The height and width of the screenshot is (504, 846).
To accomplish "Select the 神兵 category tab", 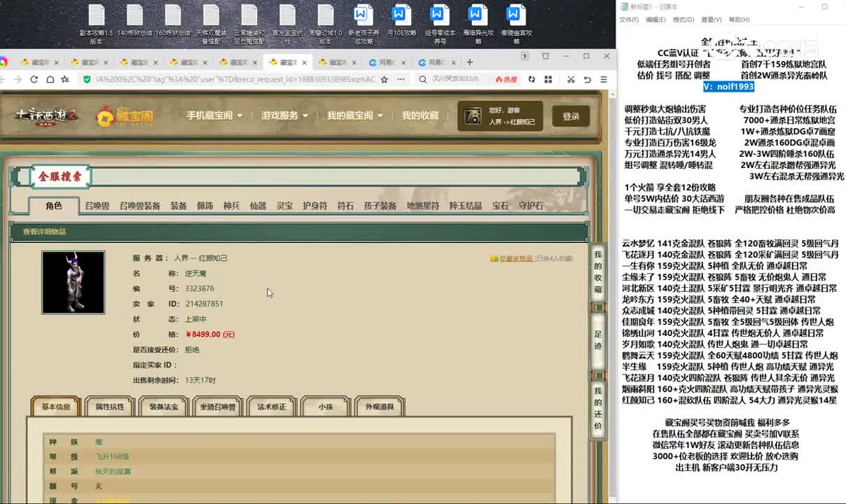I will pyautogui.click(x=232, y=206).
